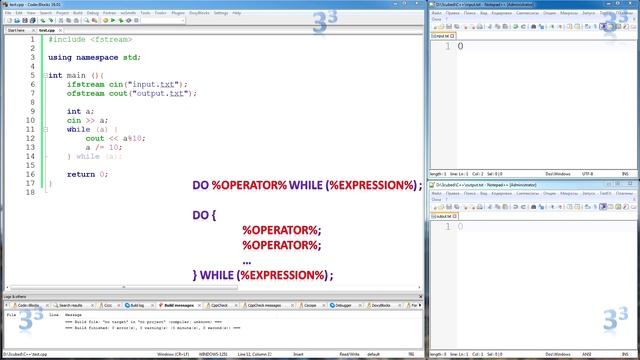Image resolution: width=640 pixels, height=360 pixels.
Task: Collapse the while loop fold on line 11
Action: [x=46, y=129]
